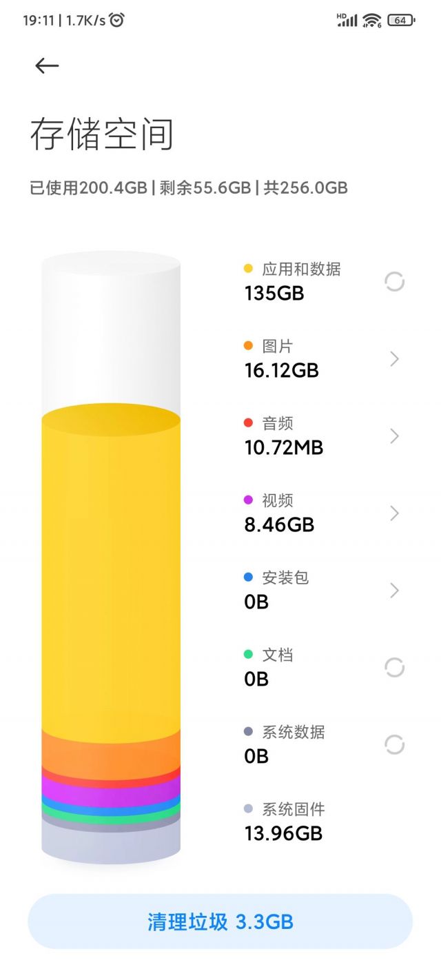
Task: Click the yellow dot beside 应用和数据
Action: [x=247, y=269]
